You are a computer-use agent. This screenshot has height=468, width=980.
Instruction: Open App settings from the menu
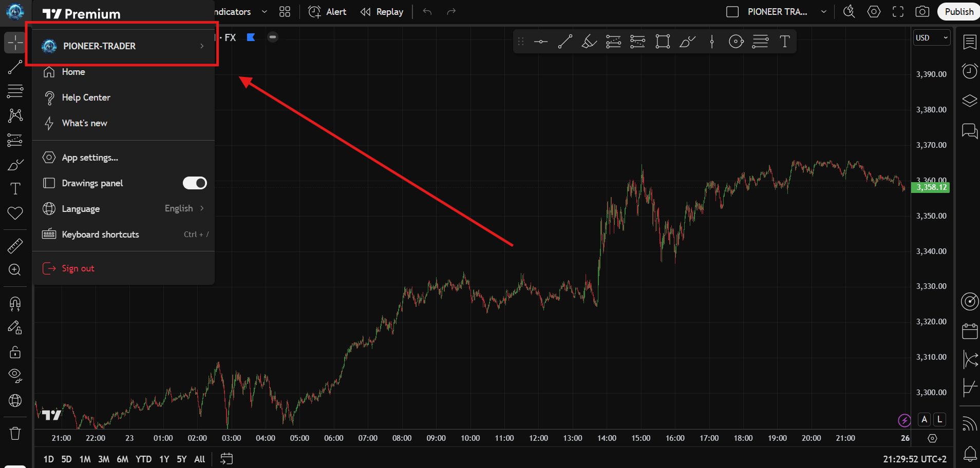click(x=123, y=158)
